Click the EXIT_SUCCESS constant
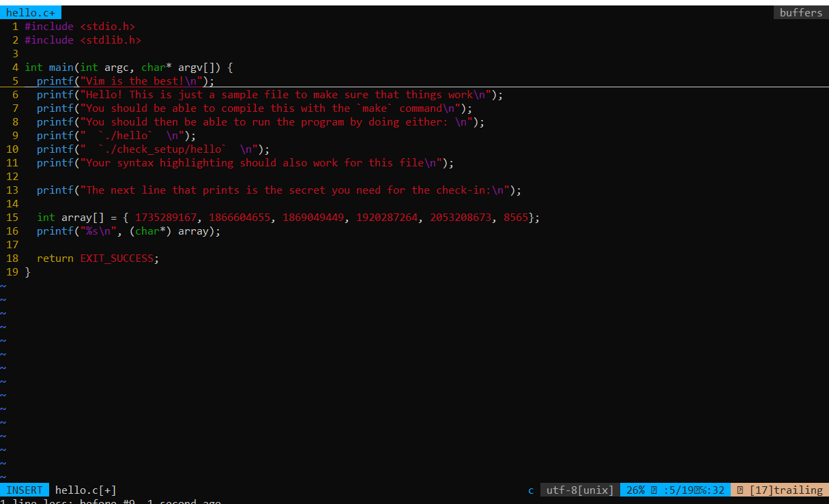 point(117,258)
